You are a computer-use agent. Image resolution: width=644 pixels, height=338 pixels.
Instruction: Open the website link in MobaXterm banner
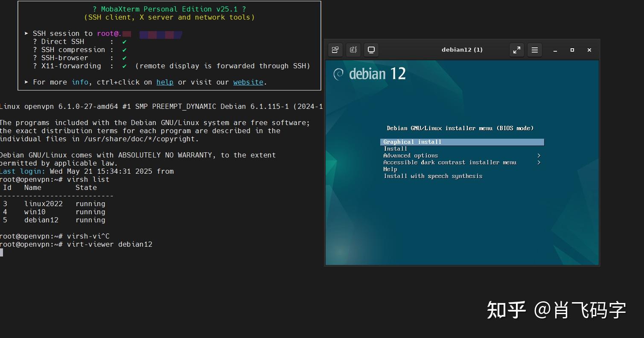coord(248,82)
